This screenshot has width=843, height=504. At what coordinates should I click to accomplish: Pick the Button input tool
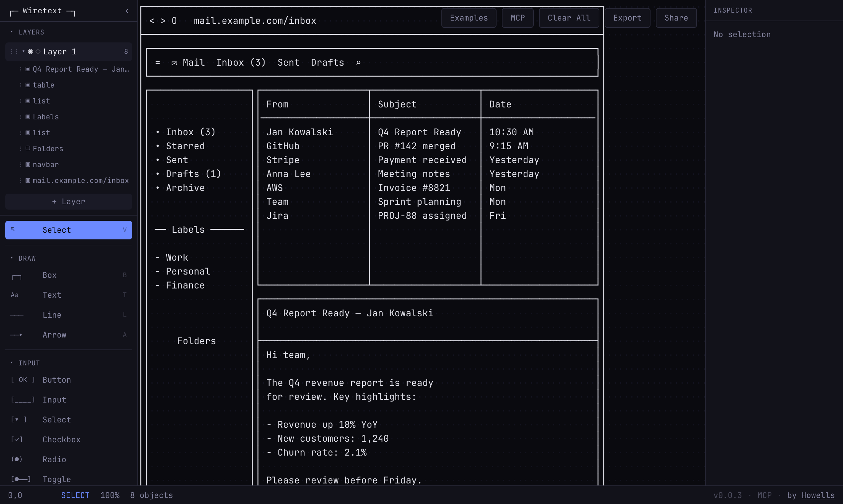[x=56, y=380]
